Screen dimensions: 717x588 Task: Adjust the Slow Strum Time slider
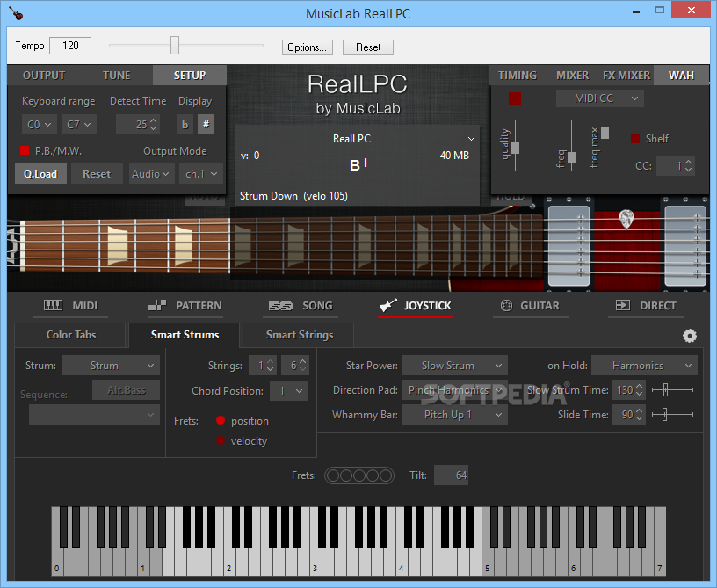[666, 390]
